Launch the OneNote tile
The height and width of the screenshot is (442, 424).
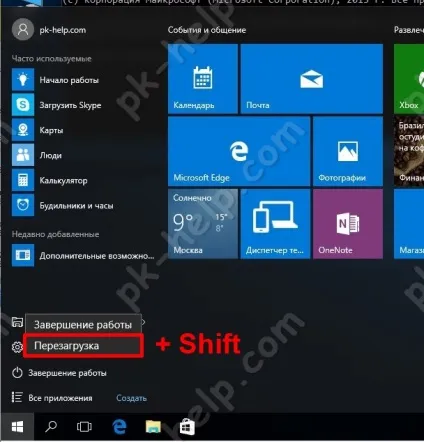coord(348,224)
